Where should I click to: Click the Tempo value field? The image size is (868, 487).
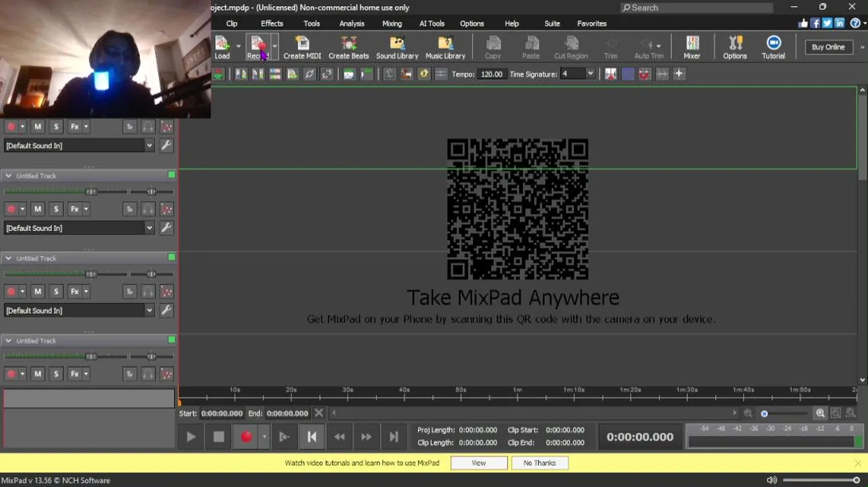(491, 74)
